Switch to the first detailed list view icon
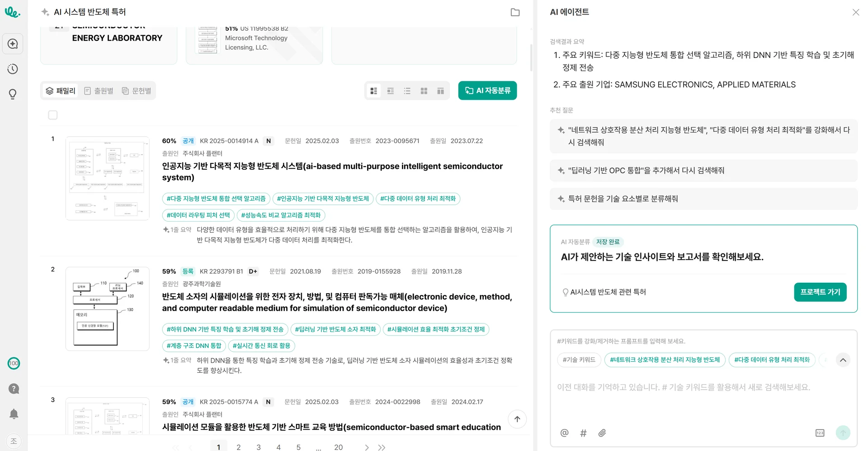868x451 pixels. (374, 91)
